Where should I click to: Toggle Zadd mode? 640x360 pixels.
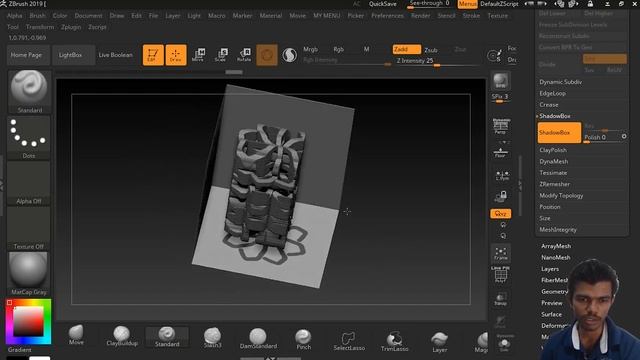tap(407, 49)
